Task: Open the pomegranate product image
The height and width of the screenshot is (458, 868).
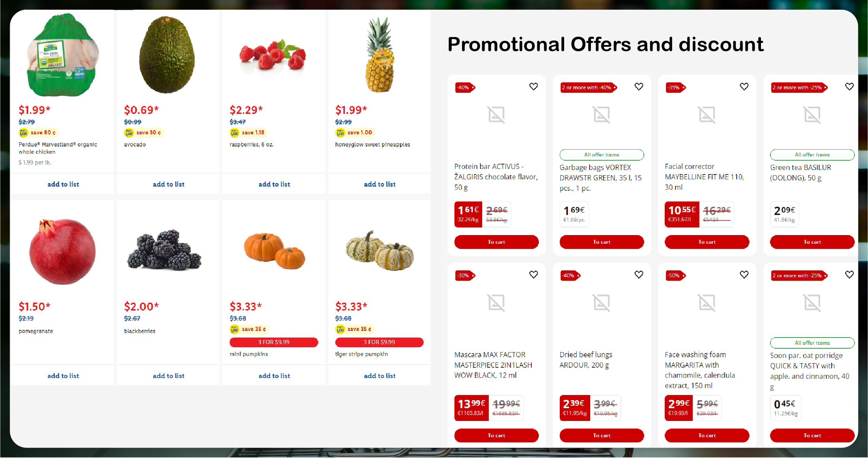Action: pos(63,252)
